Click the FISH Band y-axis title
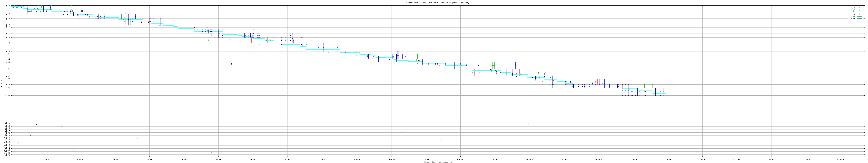Screen dimensions: 868x163 (x=2, y=81)
